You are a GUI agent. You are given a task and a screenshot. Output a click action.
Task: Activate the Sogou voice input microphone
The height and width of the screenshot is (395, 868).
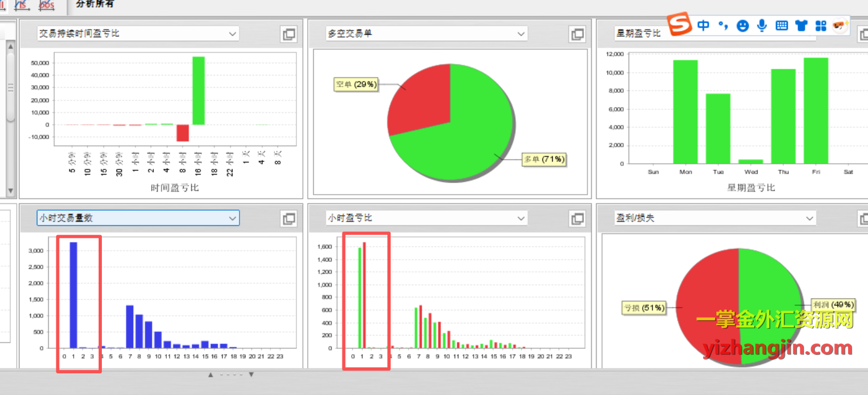point(762,25)
